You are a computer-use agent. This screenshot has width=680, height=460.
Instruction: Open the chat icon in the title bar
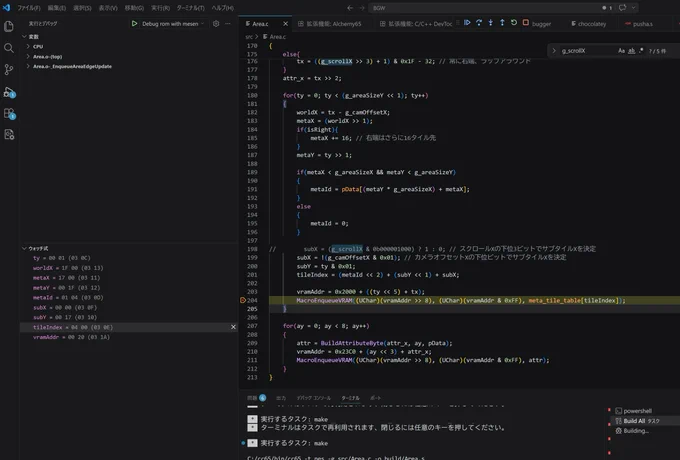coord(623,8)
